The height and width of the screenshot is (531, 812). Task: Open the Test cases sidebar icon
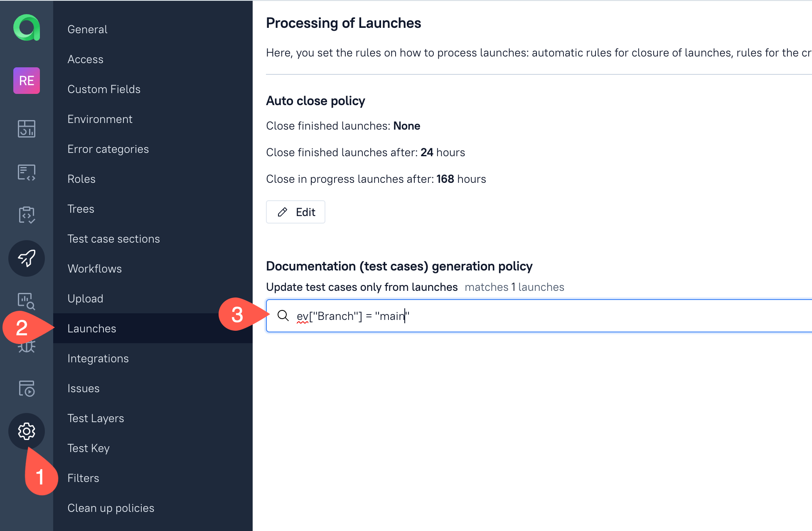pos(27,172)
